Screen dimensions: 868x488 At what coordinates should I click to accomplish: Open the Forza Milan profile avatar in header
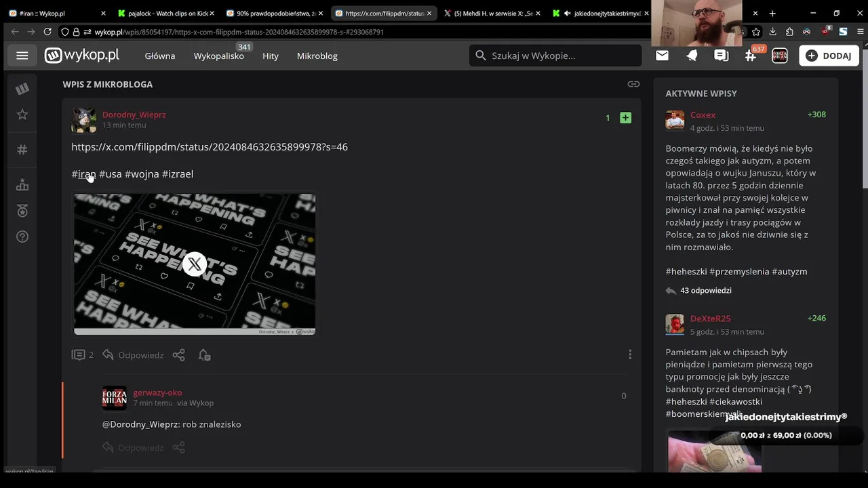click(780, 56)
